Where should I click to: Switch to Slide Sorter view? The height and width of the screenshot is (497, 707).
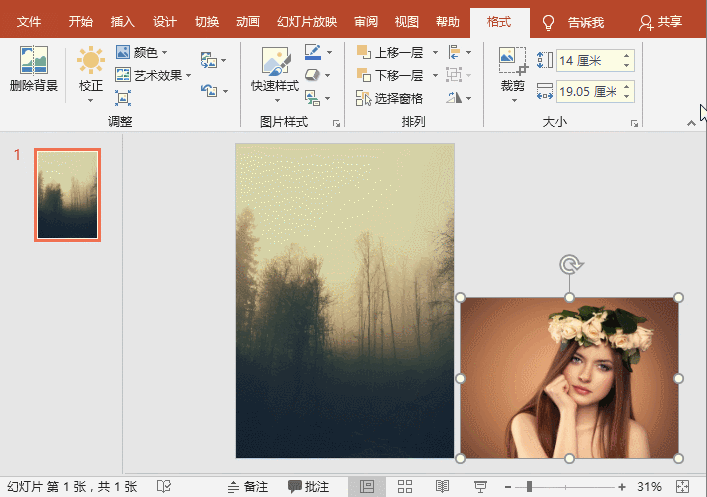[405, 487]
